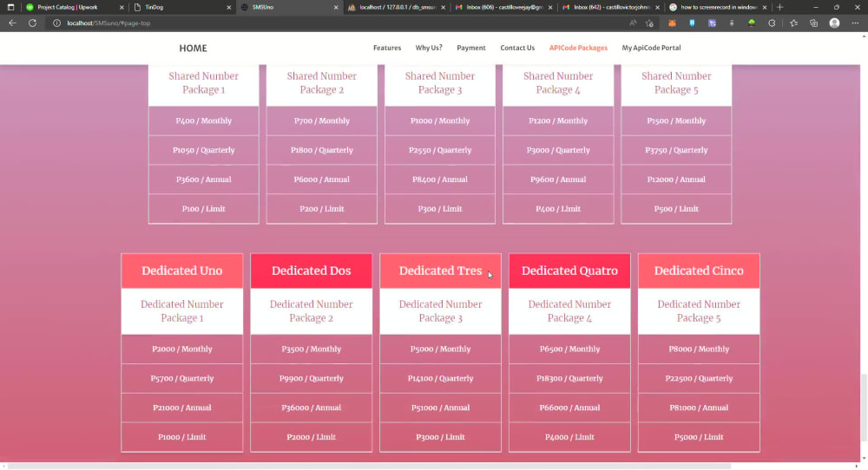Close the Project Catalog Upwork tab

tap(122, 7)
